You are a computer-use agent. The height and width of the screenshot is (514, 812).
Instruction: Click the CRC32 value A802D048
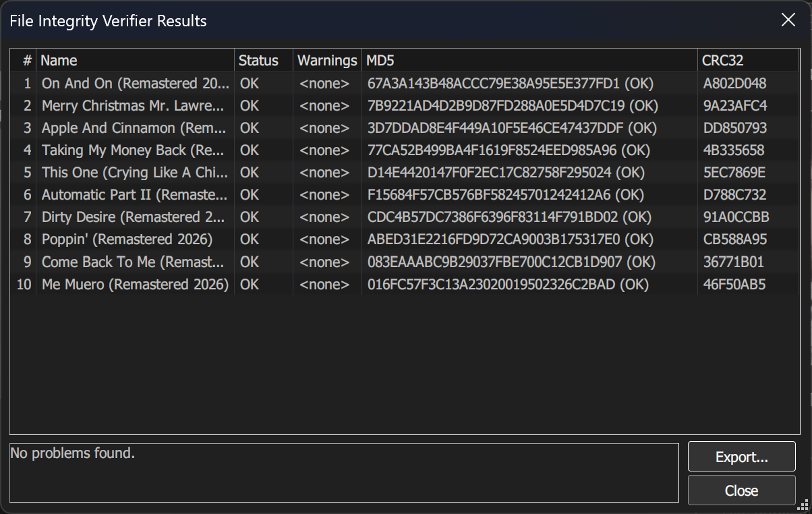click(x=734, y=84)
